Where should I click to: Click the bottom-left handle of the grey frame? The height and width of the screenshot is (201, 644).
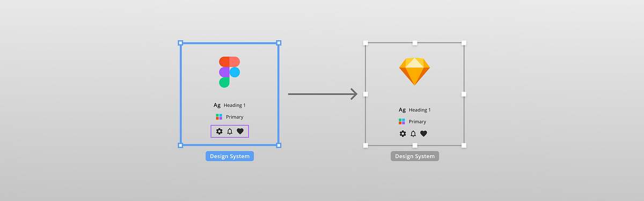365,145
